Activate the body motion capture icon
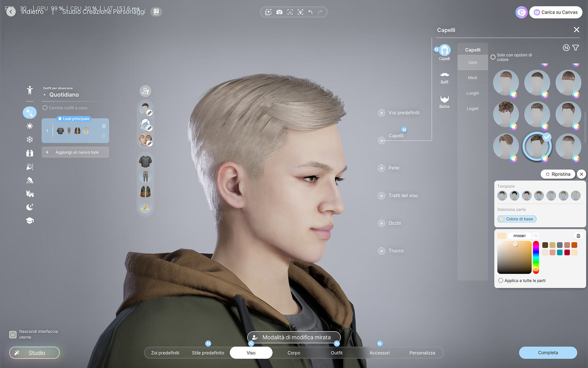 (x=300, y=12)
